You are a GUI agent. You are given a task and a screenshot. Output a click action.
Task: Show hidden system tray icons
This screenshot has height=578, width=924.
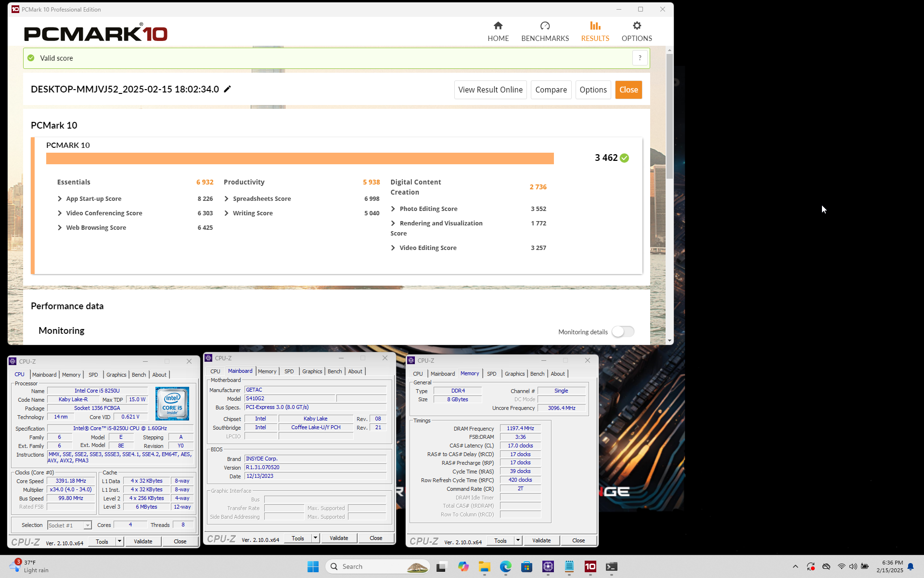pyautogui.click(x=795, y=566)
